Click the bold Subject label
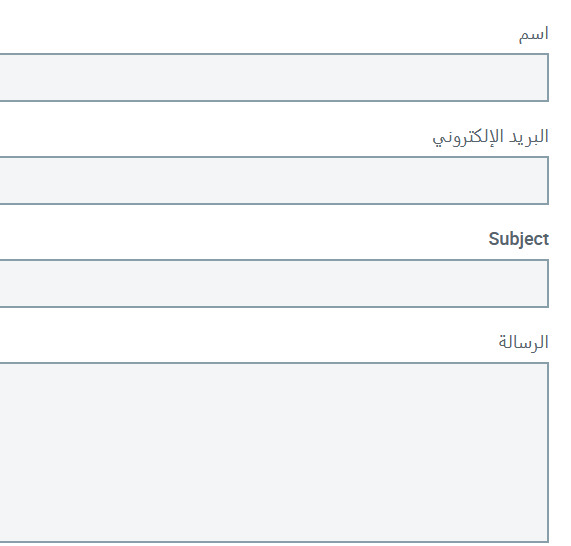The image size is (571, 546). point(519,240)
